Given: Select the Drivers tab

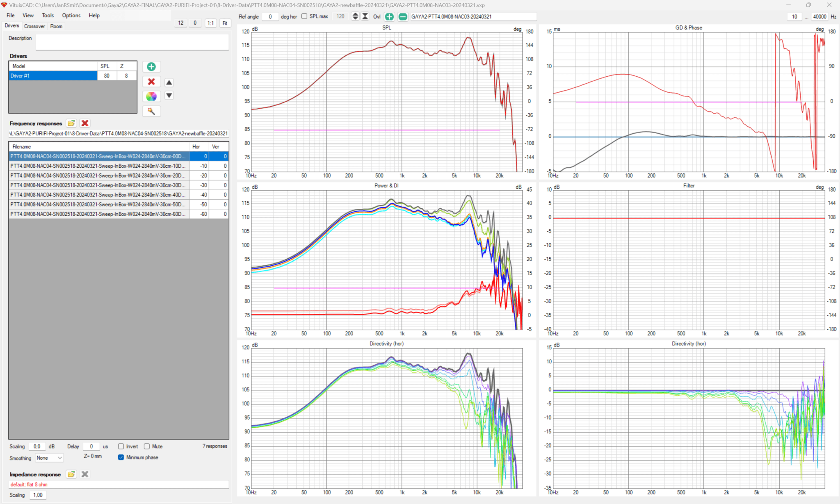Looking at the screenshot, I should pos(12,26).
